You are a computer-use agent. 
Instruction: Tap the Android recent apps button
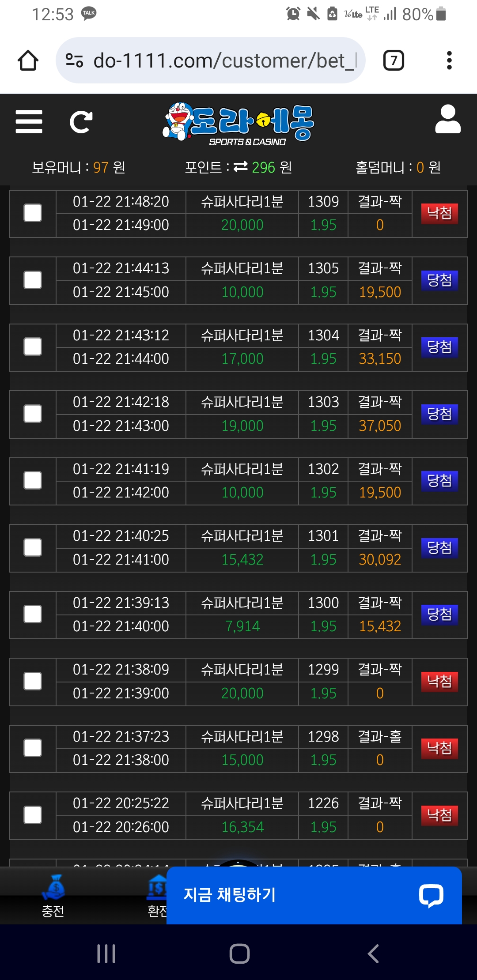point(106,954)
